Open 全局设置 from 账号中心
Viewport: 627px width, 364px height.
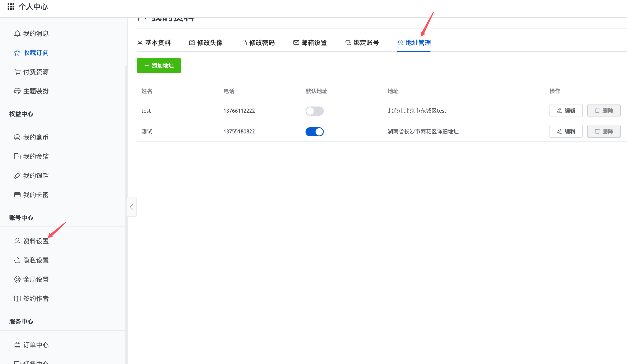[x=36, y=279]
